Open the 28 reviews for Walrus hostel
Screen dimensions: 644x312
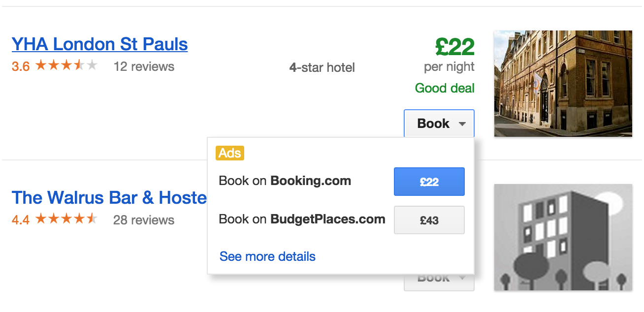(x=144, y=220)
